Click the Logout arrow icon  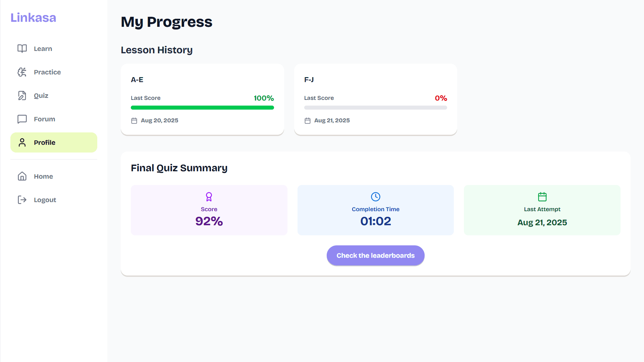point(22,200)
